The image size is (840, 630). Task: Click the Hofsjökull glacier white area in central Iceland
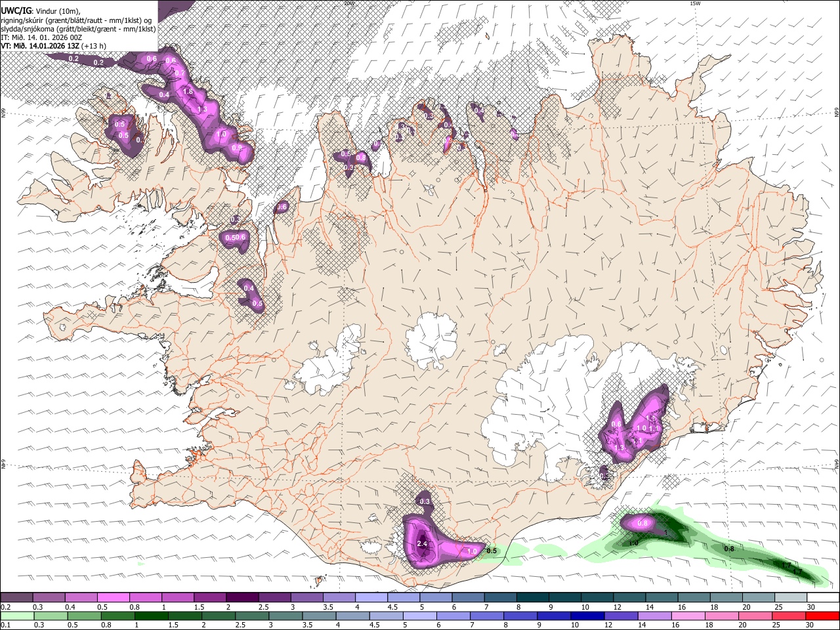click(x=431, y=340)
